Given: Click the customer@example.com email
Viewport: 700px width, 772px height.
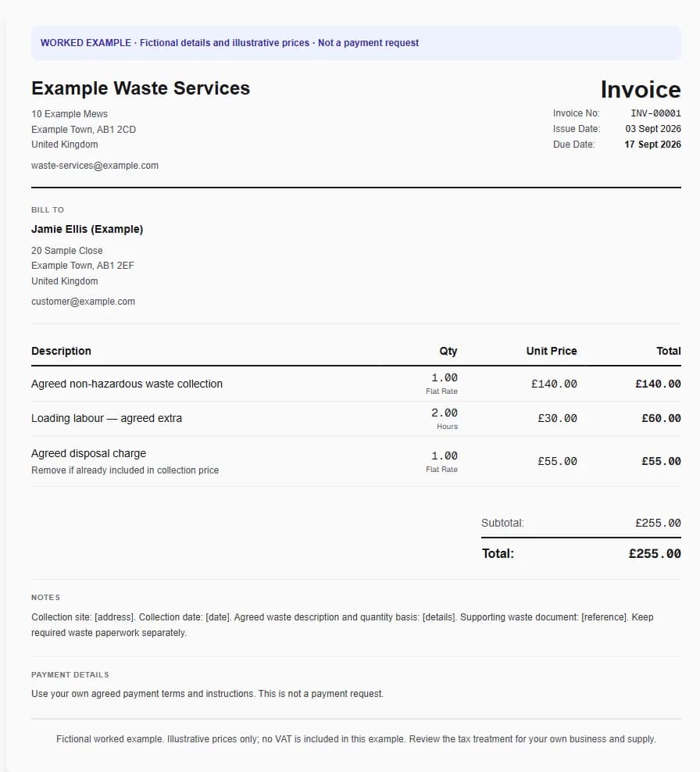Looking at the screenshot, I should [x=83, y=302].
